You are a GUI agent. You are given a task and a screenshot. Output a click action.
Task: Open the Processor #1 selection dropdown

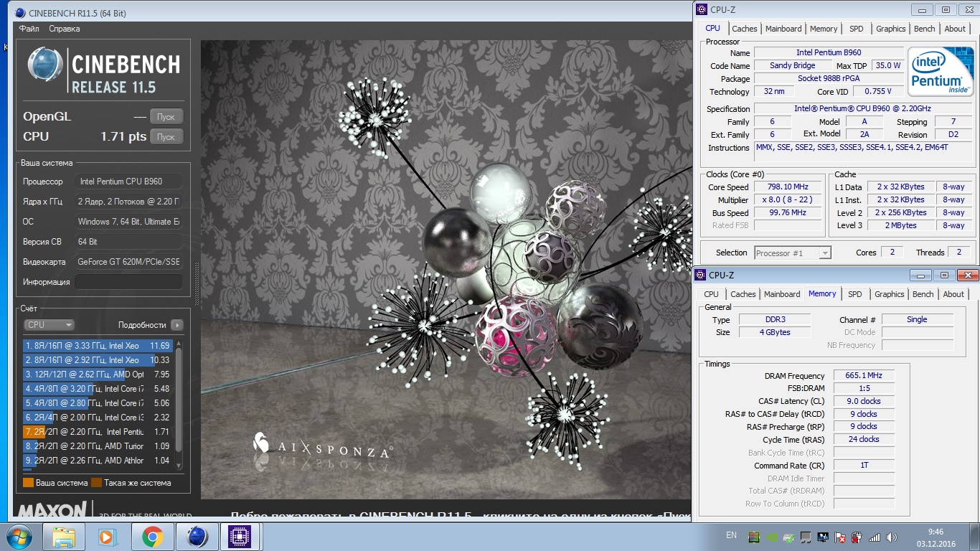[793, 253]
